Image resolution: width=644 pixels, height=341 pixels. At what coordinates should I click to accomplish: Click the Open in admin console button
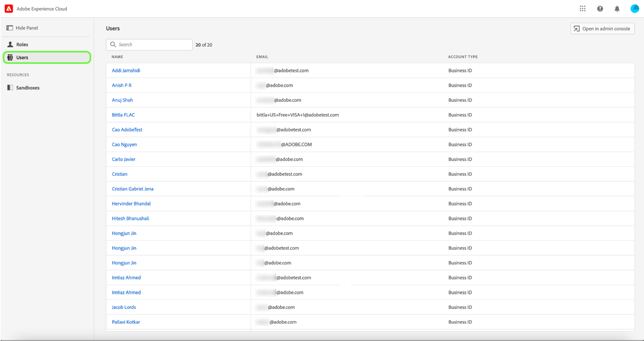tap(602, 28)
